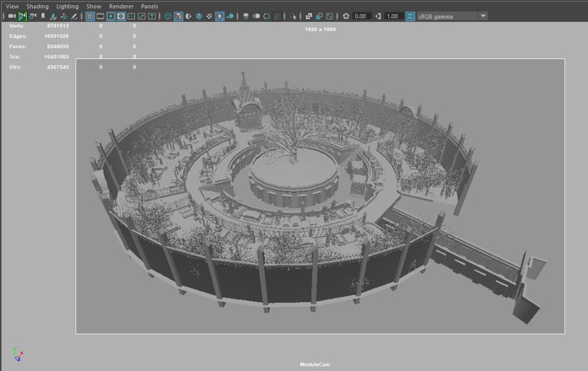Click the gamma value field 1.00

[x=392, y=16]
